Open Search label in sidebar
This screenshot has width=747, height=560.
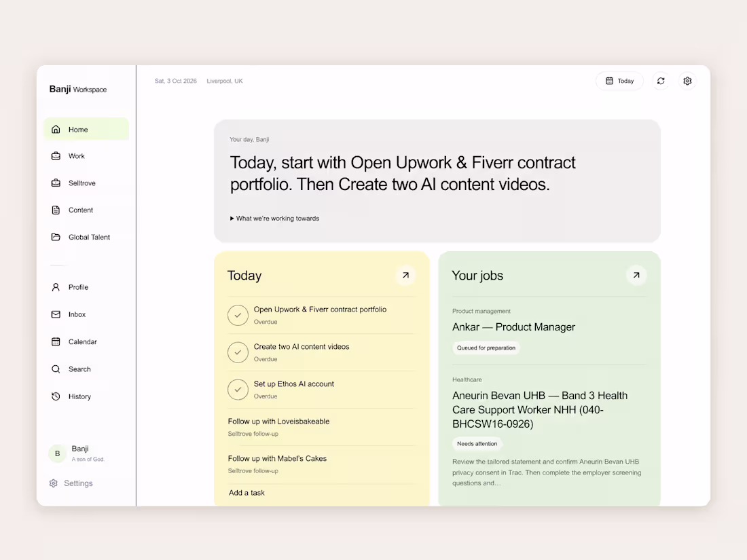pyautogui.click(x=79, y=369)
